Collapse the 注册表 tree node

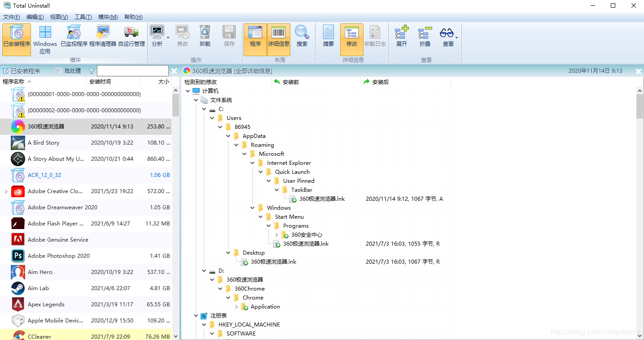(196, 316)
